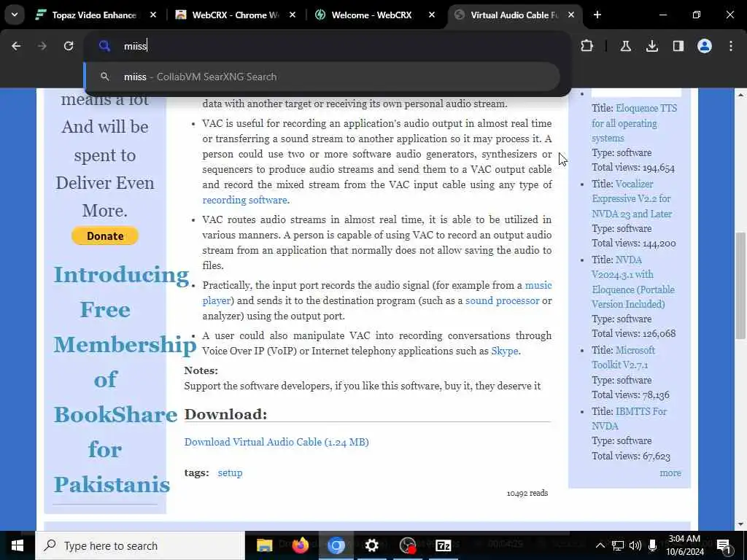The height and width of the screenshot is (560, 747).
Task: Click the yellow Donate button
Action: click(105, 236)
